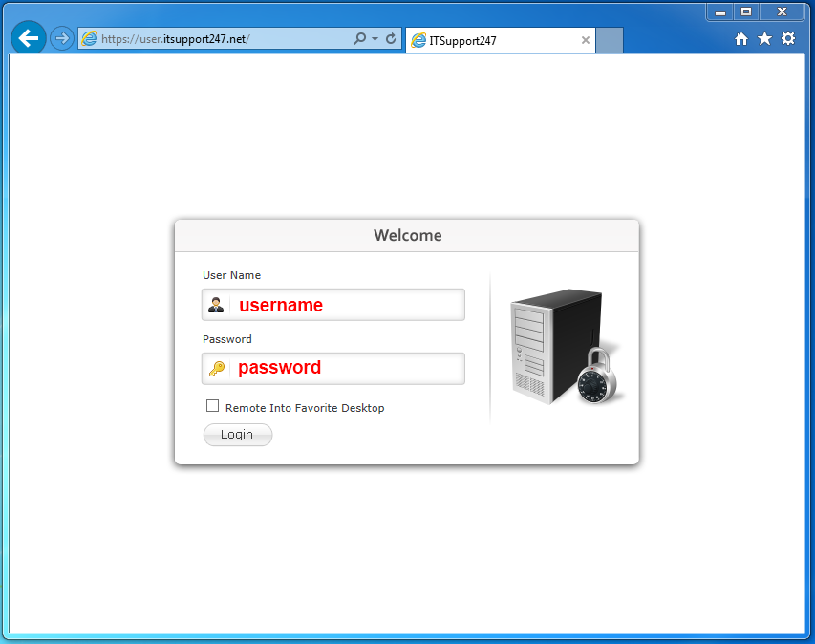Viewport: 815px width, 644px height.
Task: Open Favorites with the star icon
Action: (x=764, y=38)
